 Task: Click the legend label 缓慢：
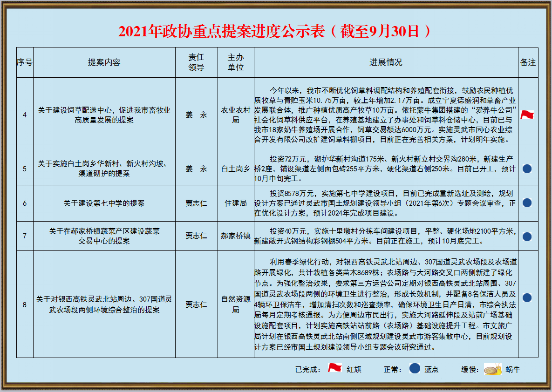470,370
